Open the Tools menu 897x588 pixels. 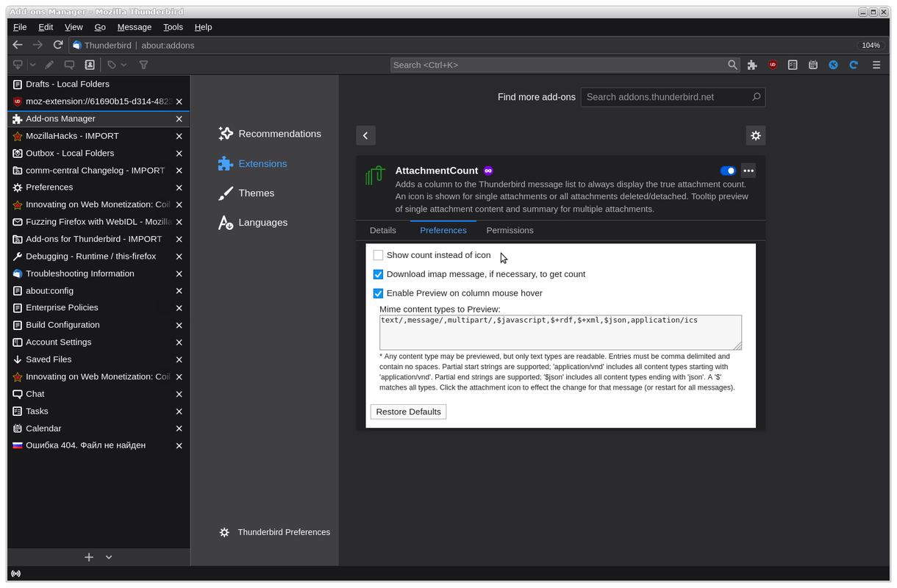[x=173, y=27]
